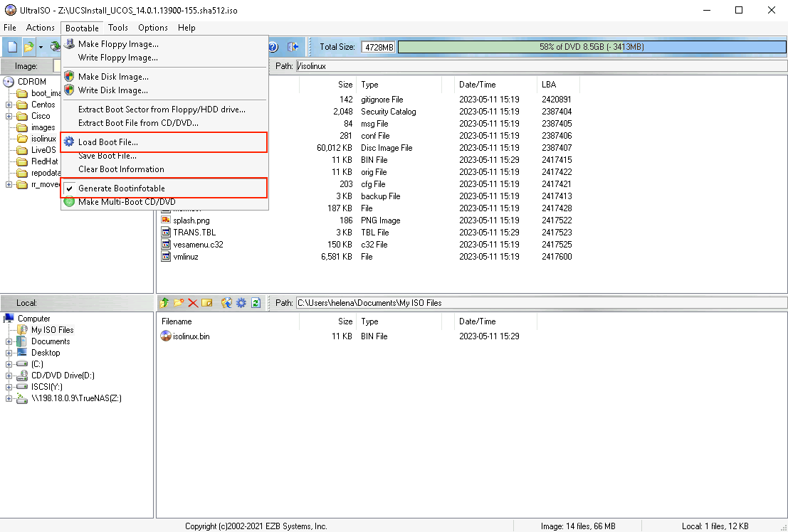Select Make Multi-Boot CD/DVD menu entry

[126, 202]
